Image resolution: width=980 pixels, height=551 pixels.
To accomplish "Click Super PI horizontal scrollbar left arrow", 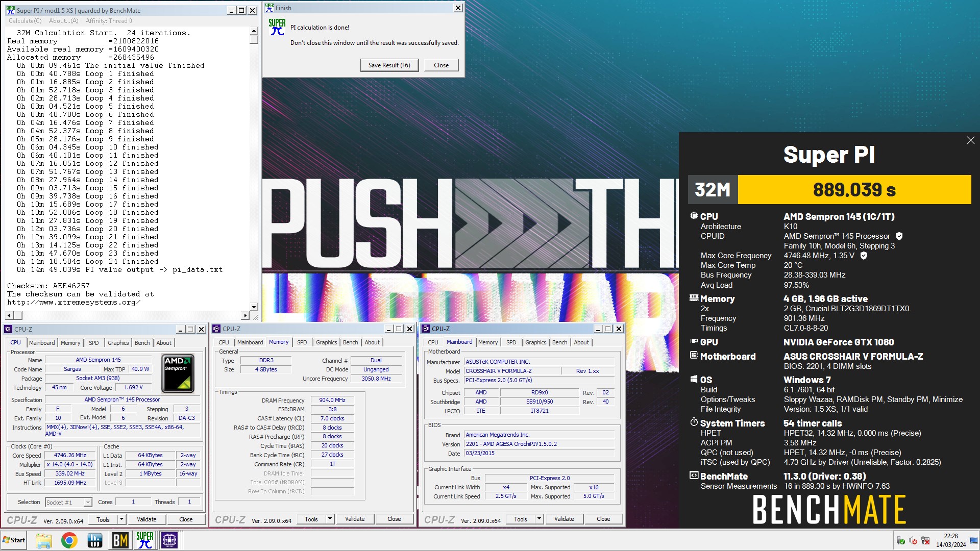I will [x=9, y=316].
